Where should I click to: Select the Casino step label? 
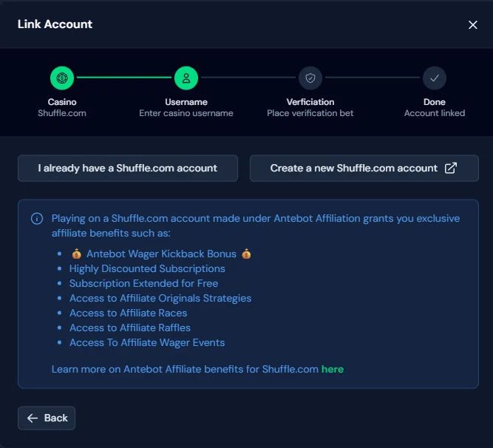(x=62, y=102)
